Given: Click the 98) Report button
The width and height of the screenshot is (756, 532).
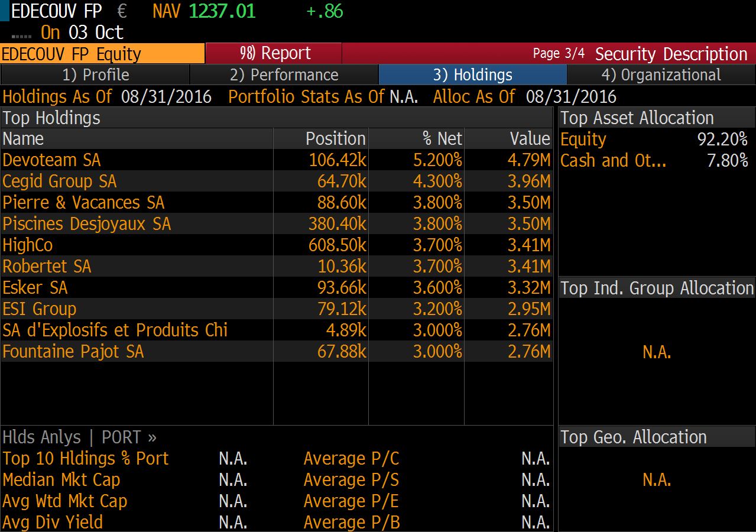Looking at the screenshot, I should 274,53.
